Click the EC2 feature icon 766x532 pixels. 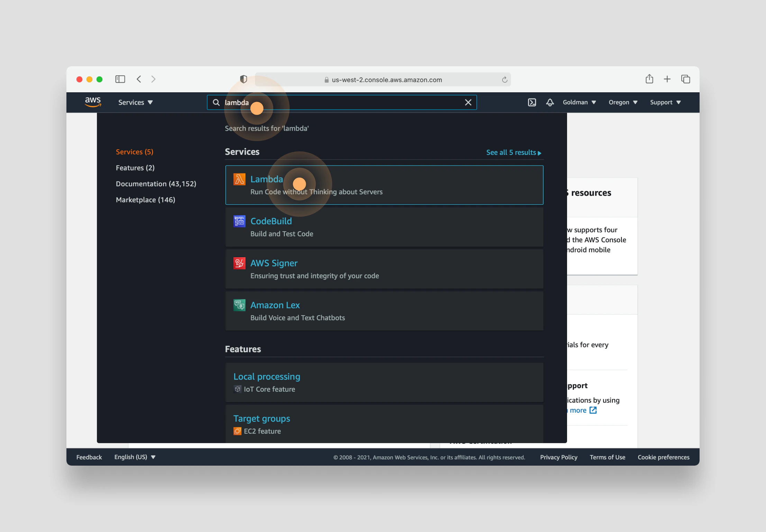coord(237,431)
